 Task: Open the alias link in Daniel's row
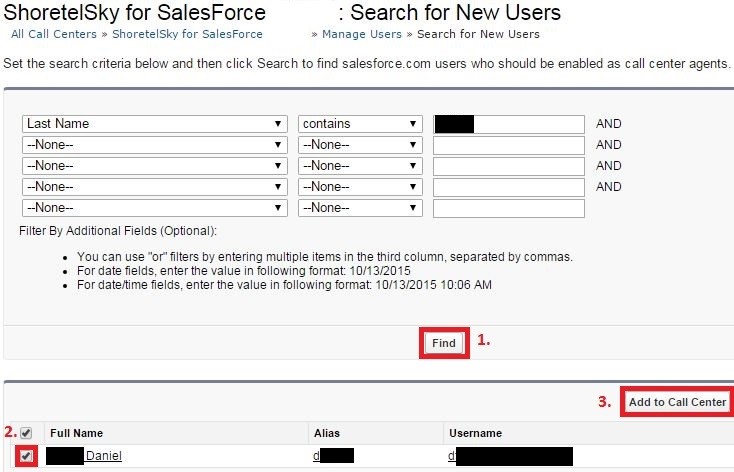[x=333, y=456]
